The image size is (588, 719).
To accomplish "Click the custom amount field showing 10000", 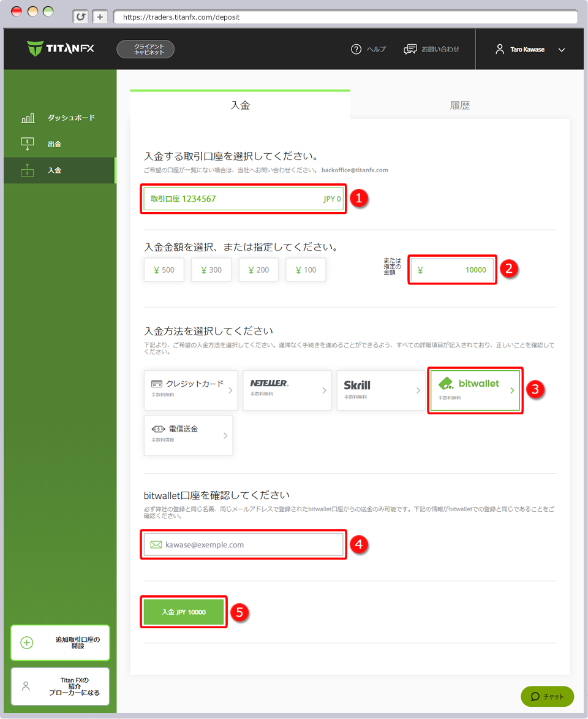I will click(453, 270).
